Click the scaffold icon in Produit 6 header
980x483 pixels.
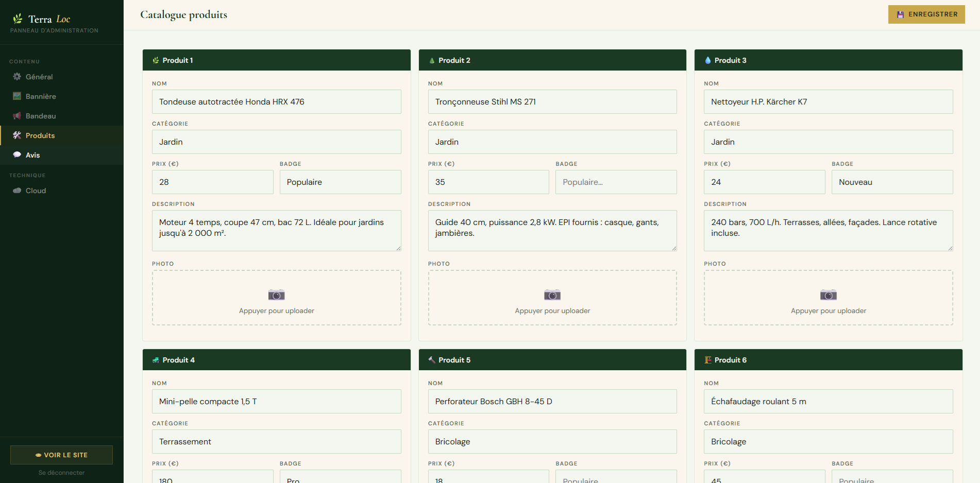(x=708, y=360)
